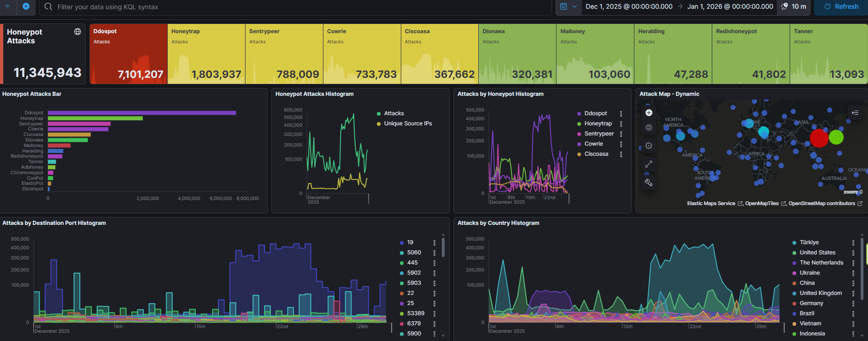
Task: Toggle Unique Source IPs legend series
Action: tap(408, 123)
